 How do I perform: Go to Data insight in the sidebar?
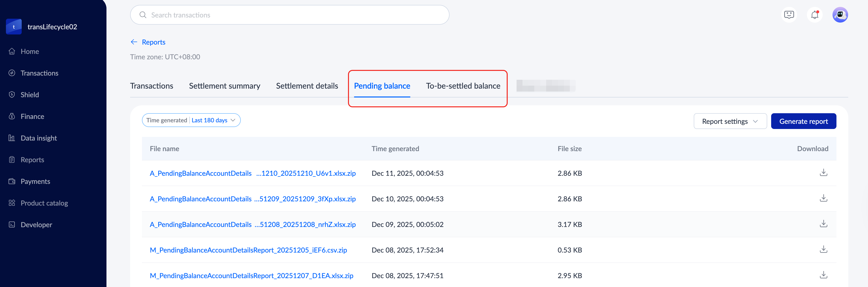pos(38,138)
